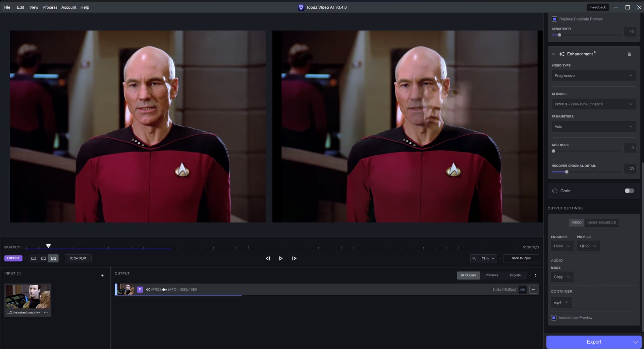Click the play button

coord(281,258)
